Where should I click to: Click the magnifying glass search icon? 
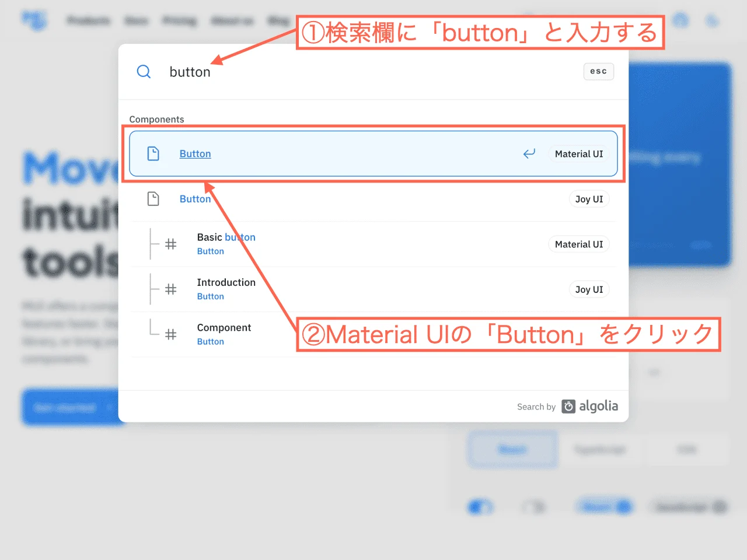pyautogui.click(x=144, y=71)
